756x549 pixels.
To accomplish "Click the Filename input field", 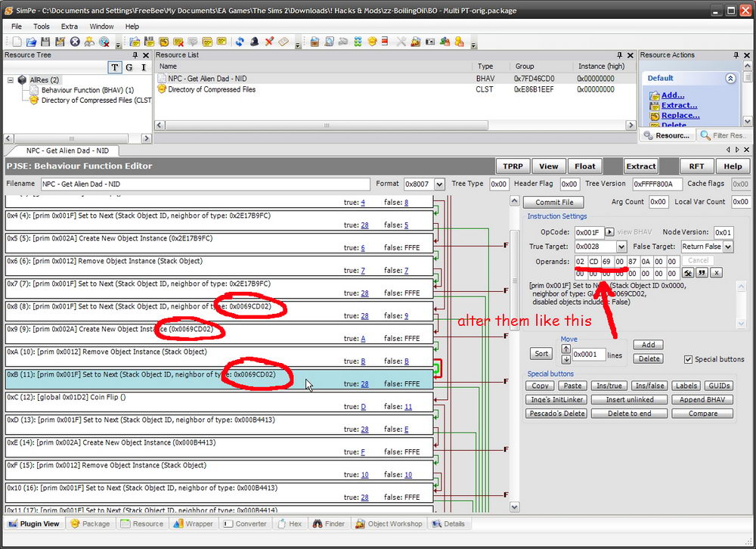I will point(204,184).
